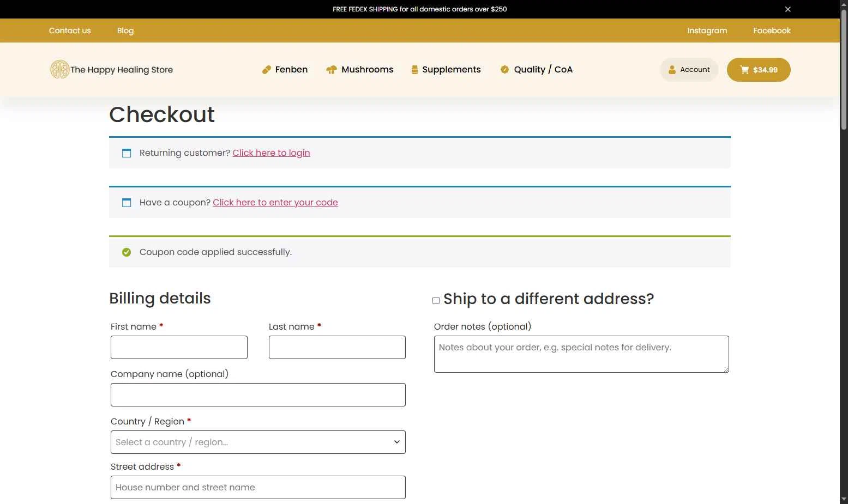The height and width of the screenshot is (504, 848).
Task: Focus the Company name field
Action: [258, 394]
